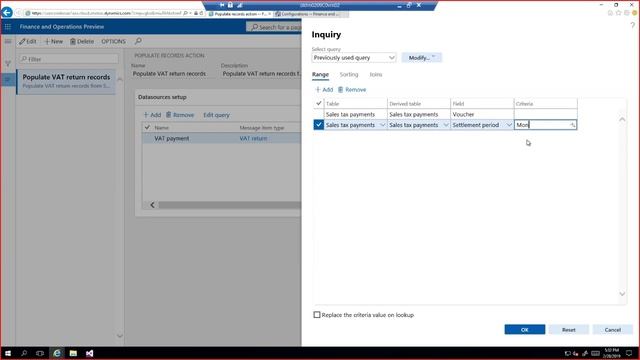The width and height of the screenshot is (640, 360).
Task: Open File Explorer from taskbar
Action: coord(73,353)
